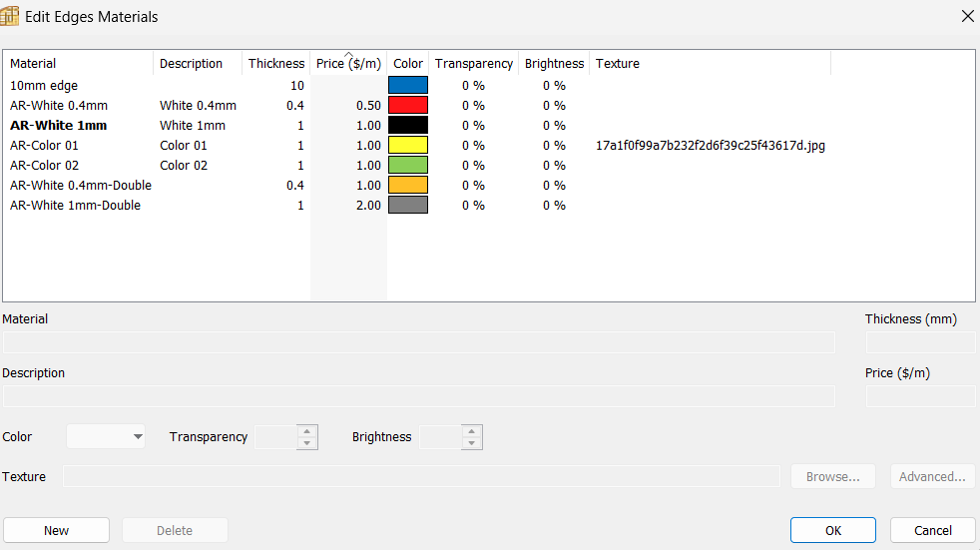Click into the Material name text field
This screenshot has height=550, width=980.
point(418,342)
